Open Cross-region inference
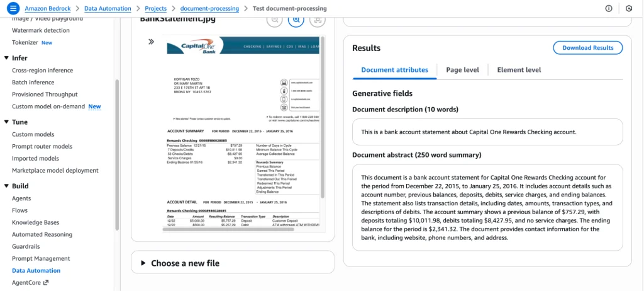The height and width of the screenshot is (291, 644). 42,71
